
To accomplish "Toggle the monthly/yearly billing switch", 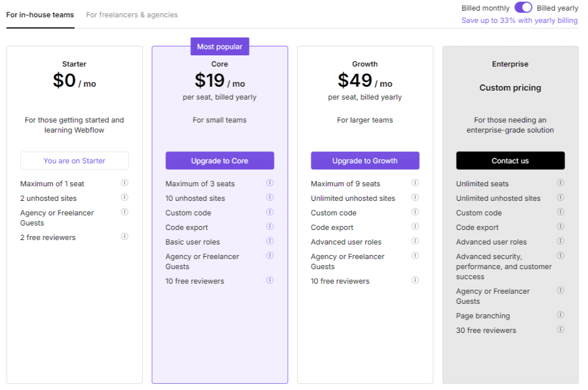I will point(523,7).
